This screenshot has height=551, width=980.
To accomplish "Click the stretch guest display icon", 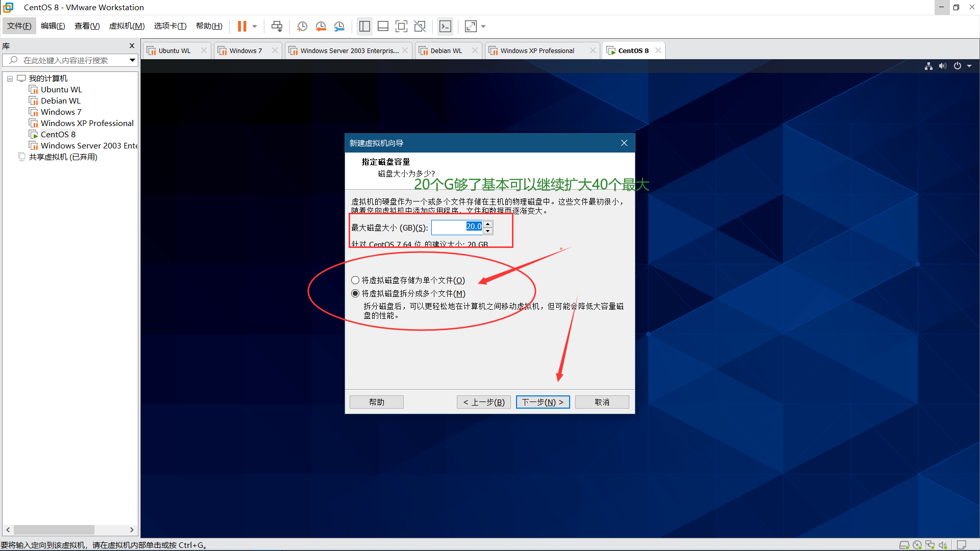I will pos(471,26).
